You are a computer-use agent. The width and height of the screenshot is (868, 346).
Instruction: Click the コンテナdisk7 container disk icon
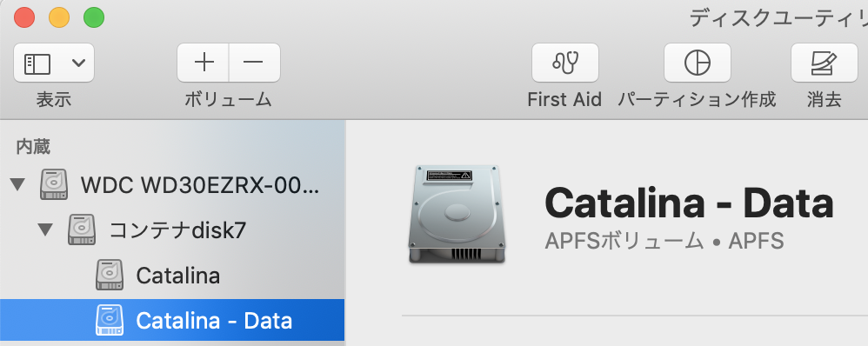point(82,230)
